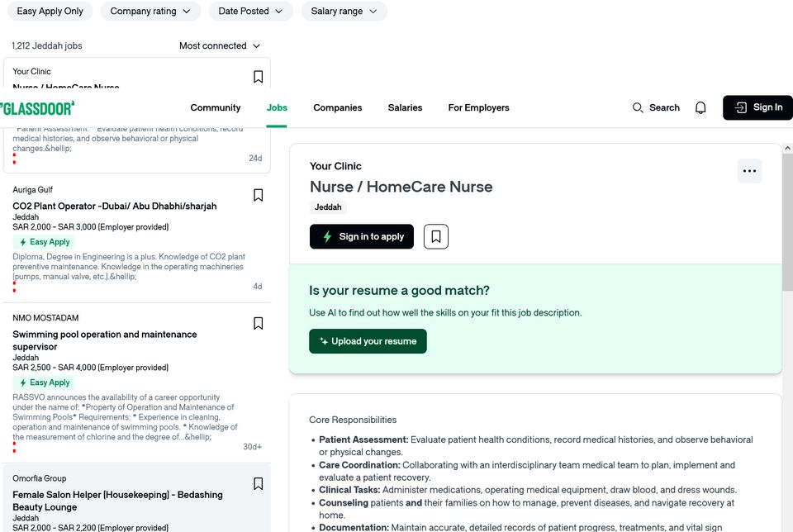Save the Nurse job in the detail panel

[436, 236]
